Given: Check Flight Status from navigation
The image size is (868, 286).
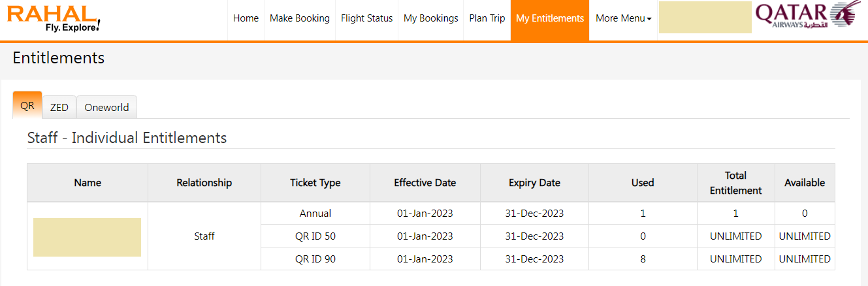Looking at the screenshot, I should (x=366, y=18).
